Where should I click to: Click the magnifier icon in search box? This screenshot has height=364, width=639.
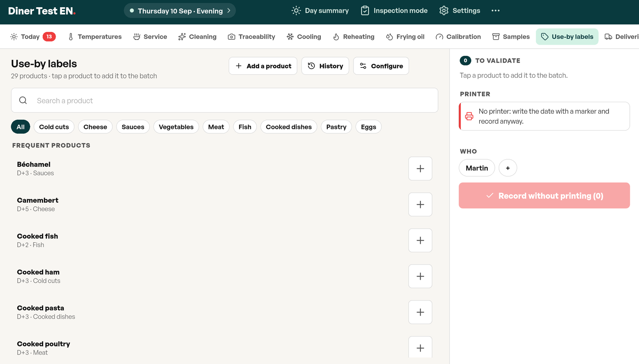click(23, 101)
